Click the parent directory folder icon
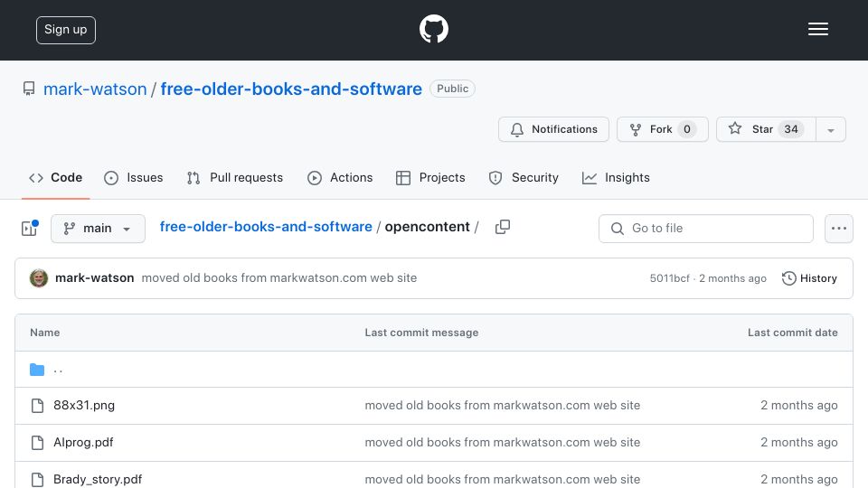 click(x=37, y=370)
